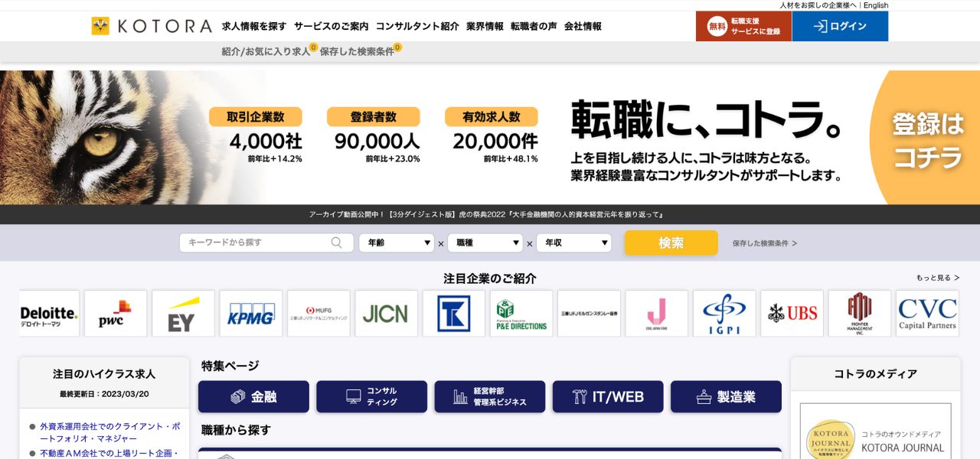Click the KPMG logo thumbnail
The width and height of the screenshot is (980, 459).
coord(250,313)
